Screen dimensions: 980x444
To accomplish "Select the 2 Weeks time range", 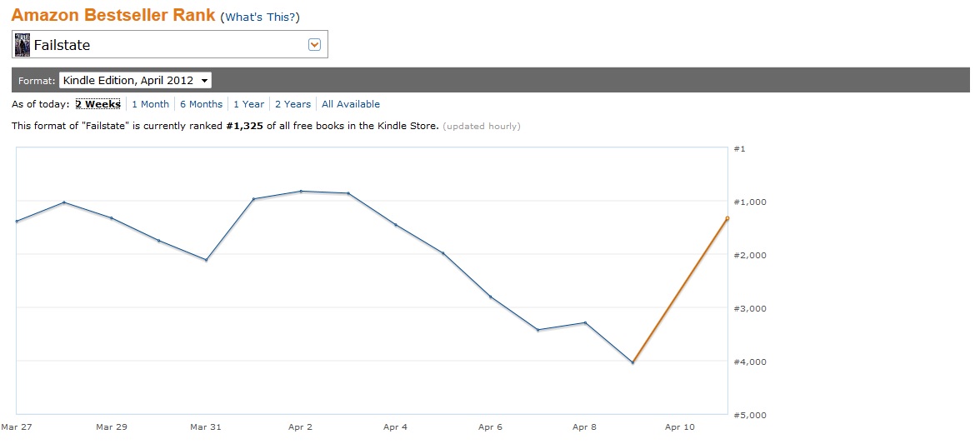I will 97,104.
